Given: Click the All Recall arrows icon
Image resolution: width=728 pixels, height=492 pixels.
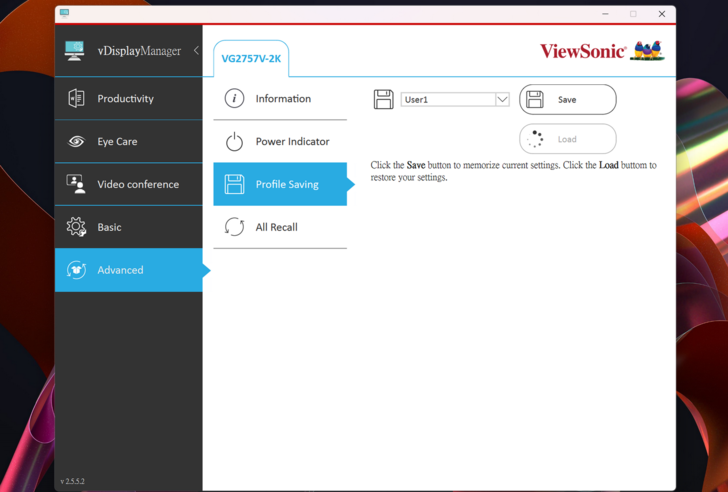Looking at the screenshot, I should pos(234,227).
